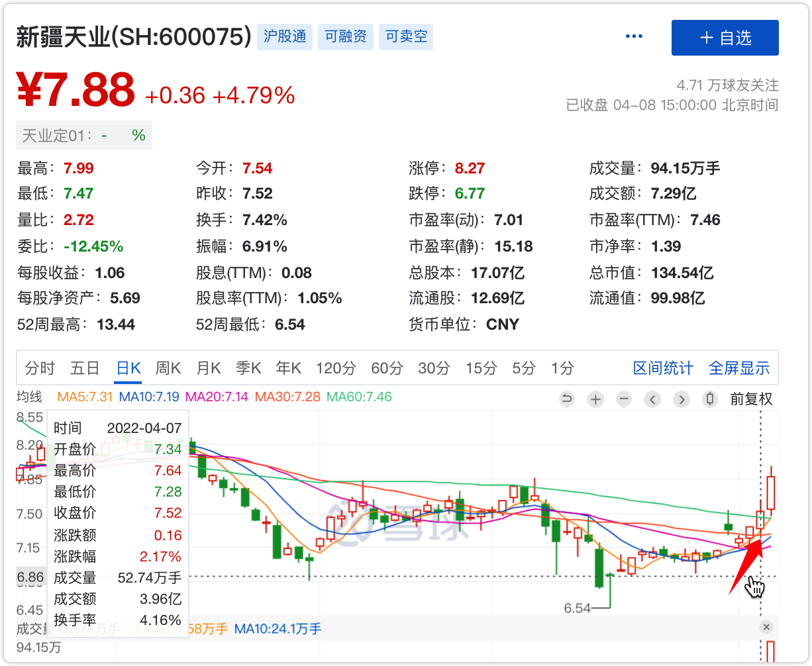Viewport: 812px width, 666px height.
Task: Click the 区间统计 link
Action: [663, 368]
